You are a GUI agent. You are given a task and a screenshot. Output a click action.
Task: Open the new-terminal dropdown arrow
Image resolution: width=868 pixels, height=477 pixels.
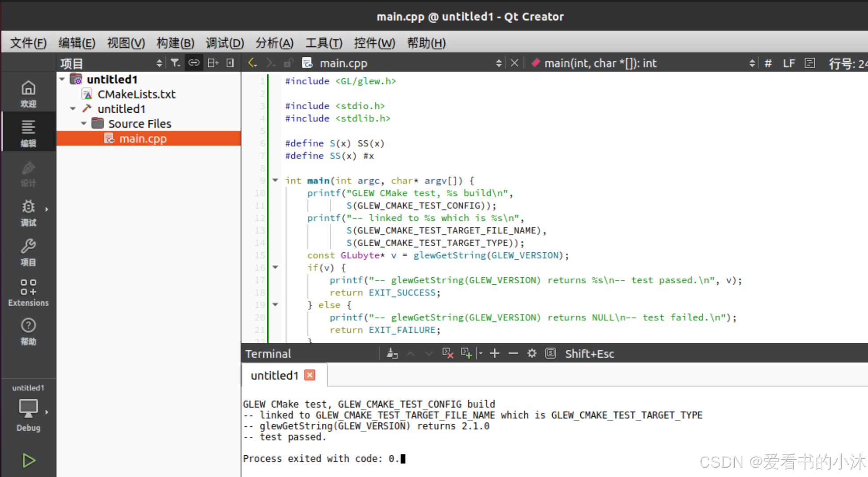click(x=480, y=354)
